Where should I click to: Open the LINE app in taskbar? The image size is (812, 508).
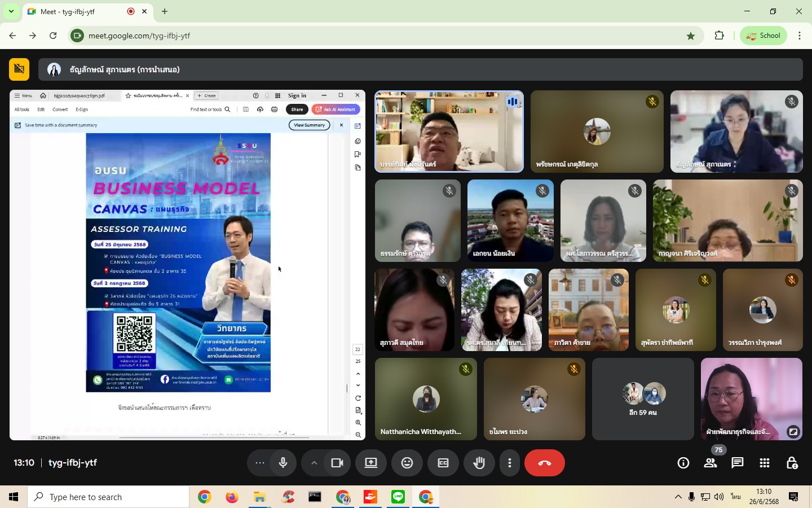(x=399, y=497)
